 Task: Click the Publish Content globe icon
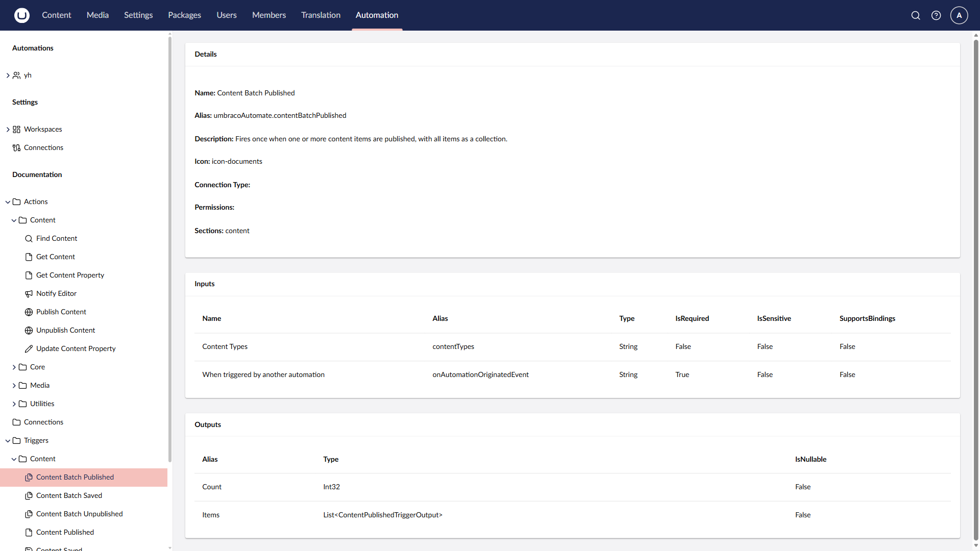[29, 312]
